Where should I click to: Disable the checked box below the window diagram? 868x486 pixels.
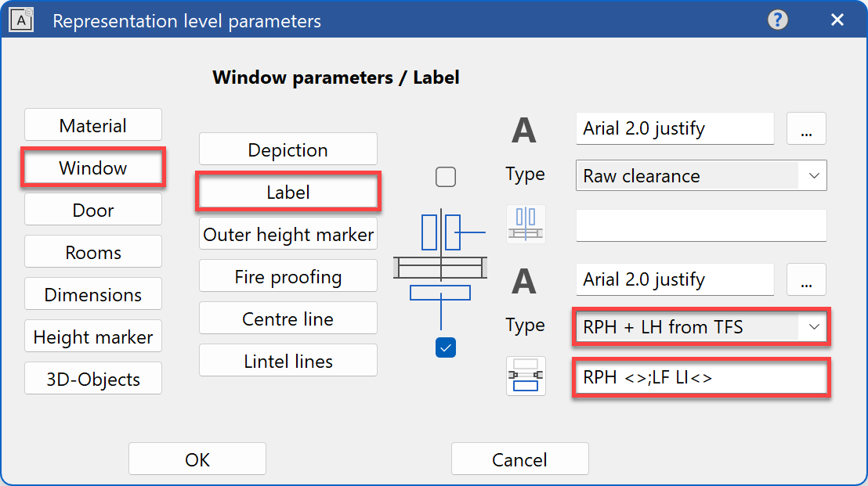[x=446, y=347]
